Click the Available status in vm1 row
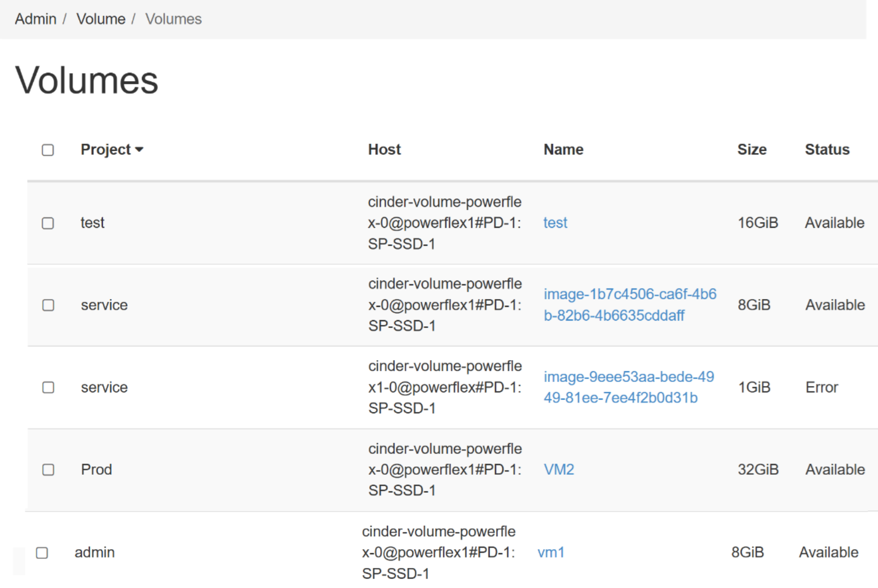The width and height of the screenshot is (878, 588). (x=828, y=552)
